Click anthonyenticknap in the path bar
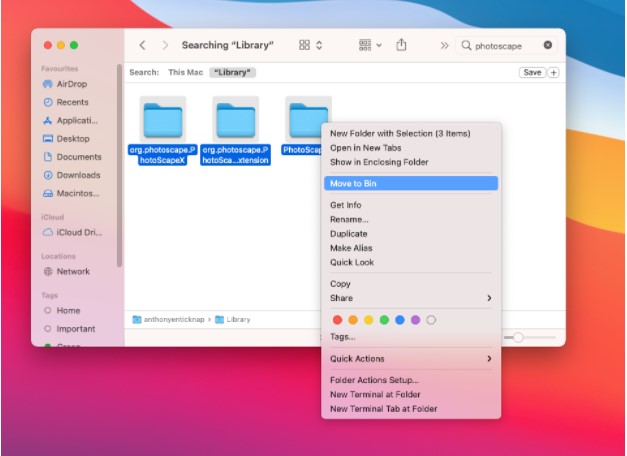Screen dimensions: 627x456 (x=169, y=320)
